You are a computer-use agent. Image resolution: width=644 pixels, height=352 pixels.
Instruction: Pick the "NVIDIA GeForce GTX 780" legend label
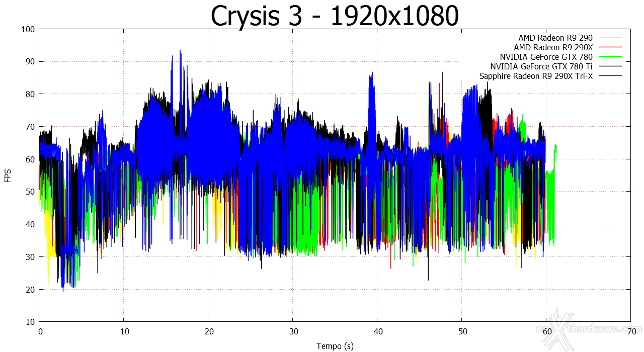[546, 57]
